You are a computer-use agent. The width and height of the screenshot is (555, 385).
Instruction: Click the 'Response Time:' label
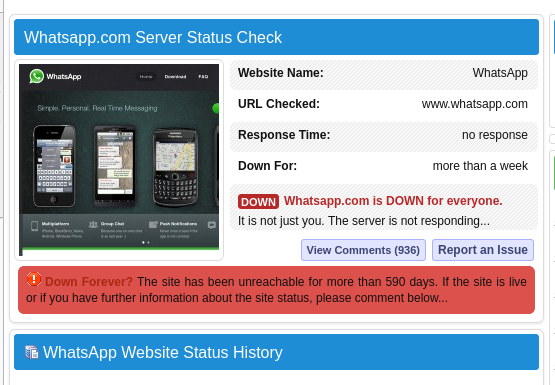[x=284, y=135]
